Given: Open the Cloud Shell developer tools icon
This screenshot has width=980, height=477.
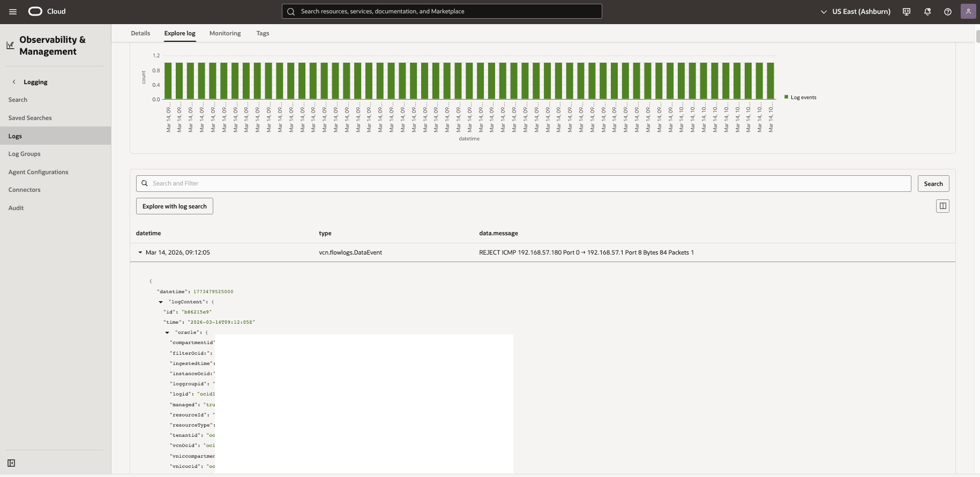Looking at the screenshot, I should (907, 11).
